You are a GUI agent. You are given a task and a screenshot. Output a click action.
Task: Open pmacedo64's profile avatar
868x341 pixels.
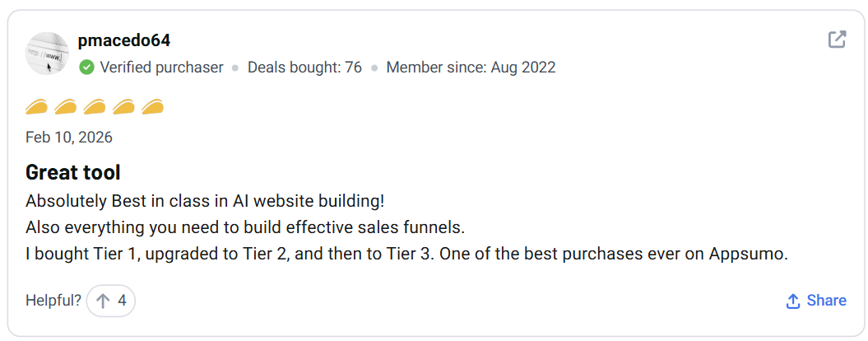(47, 54)
